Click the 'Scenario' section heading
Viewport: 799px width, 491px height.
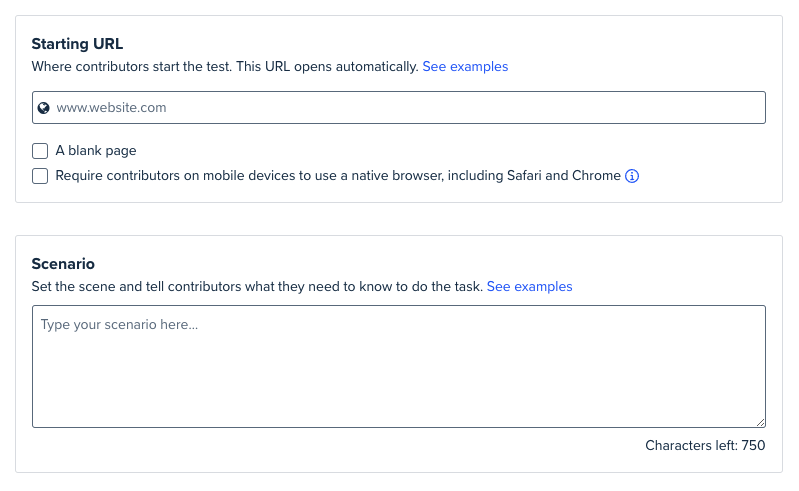tap(63, 264)
